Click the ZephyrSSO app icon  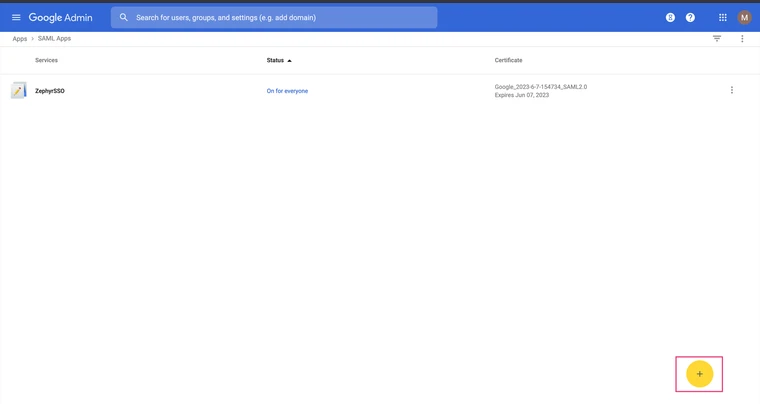[19, 91]
